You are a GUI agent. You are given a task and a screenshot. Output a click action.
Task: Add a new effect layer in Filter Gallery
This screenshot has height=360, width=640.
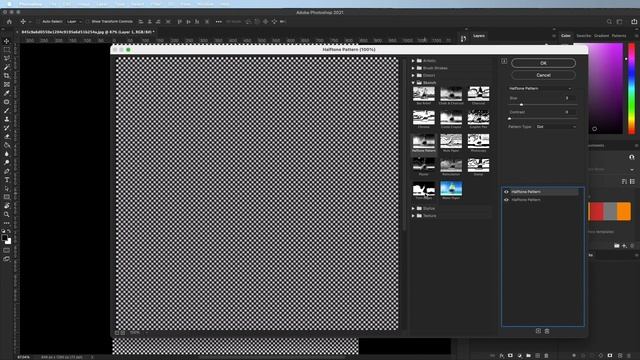[538, 331]
